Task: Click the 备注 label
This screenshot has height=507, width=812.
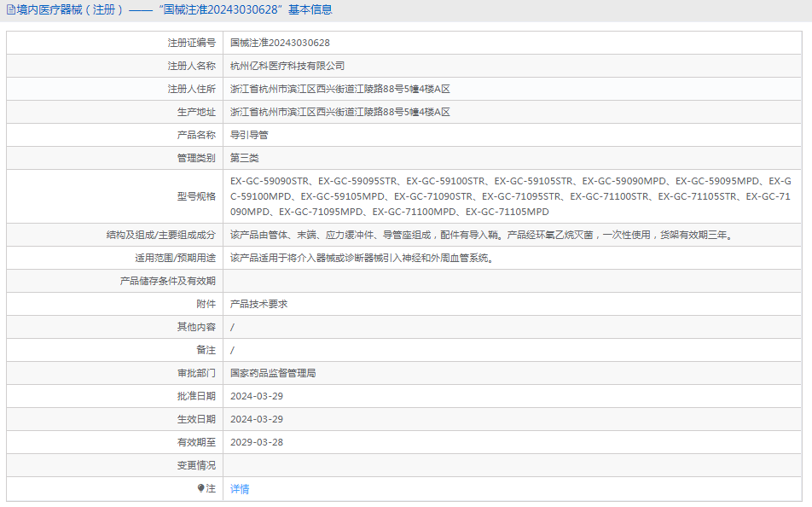Action: (206, 350)
